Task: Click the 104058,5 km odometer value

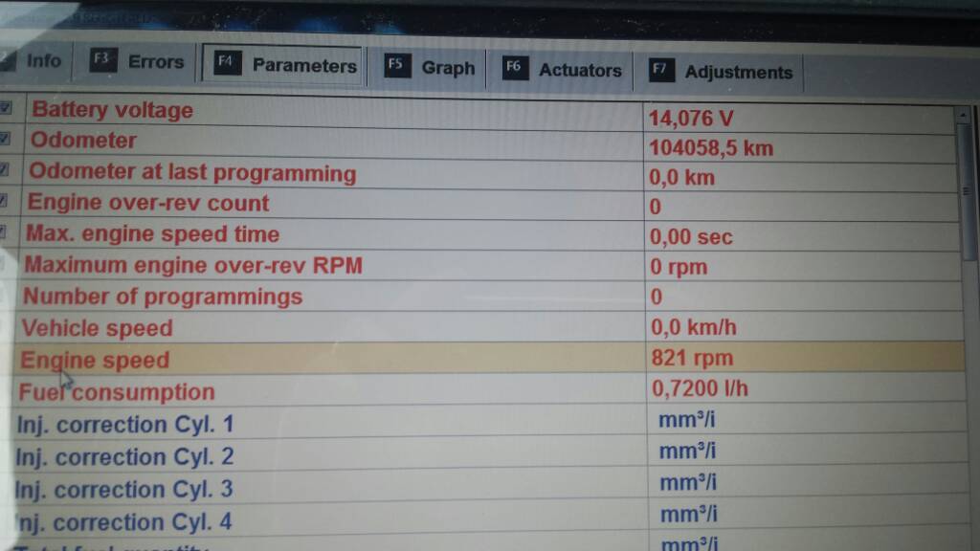Action: click(x=710, y=148)
